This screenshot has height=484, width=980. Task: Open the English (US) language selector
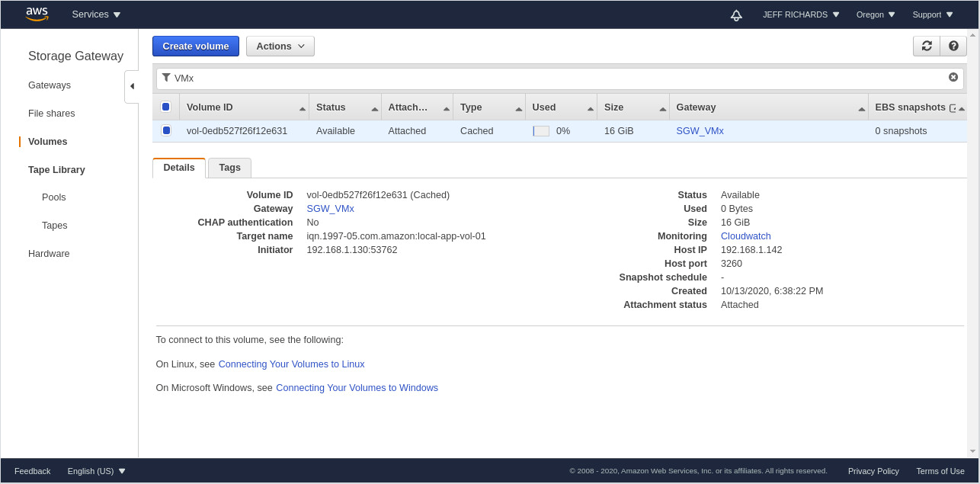(96, 471)
